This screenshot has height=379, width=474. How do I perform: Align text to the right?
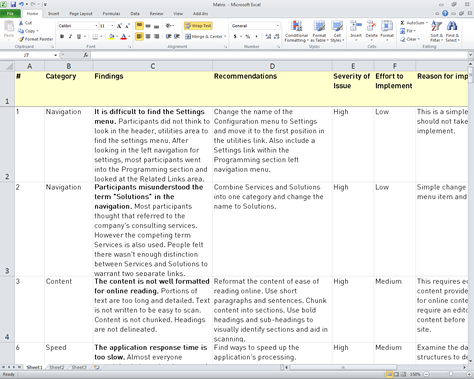click(156, 36)
